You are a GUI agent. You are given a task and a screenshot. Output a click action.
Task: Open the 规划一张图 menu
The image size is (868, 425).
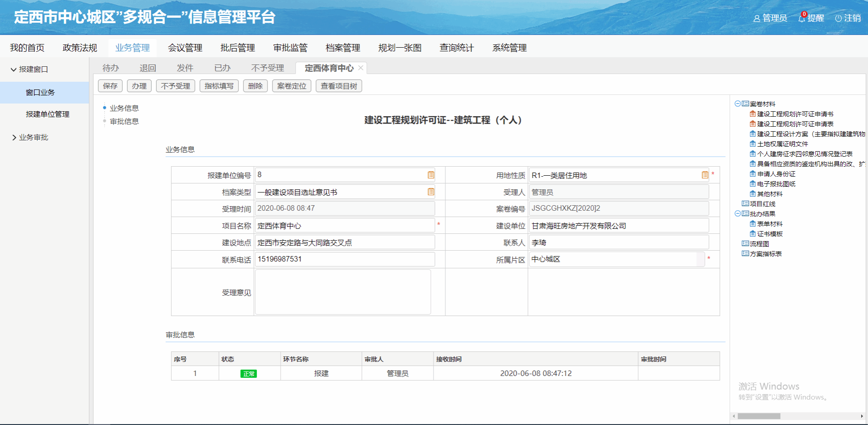click(x=400, y=48)
